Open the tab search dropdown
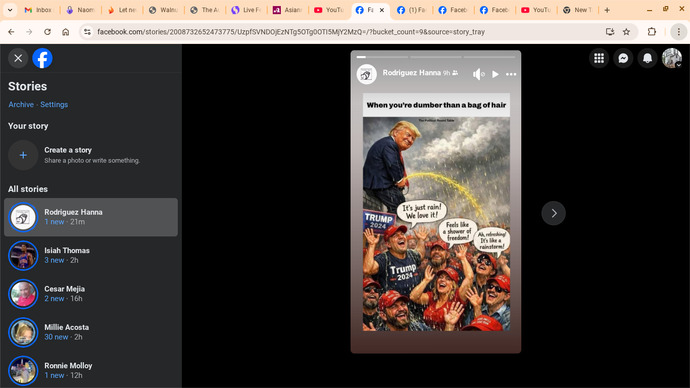The image size is (690, 388). 10,10
